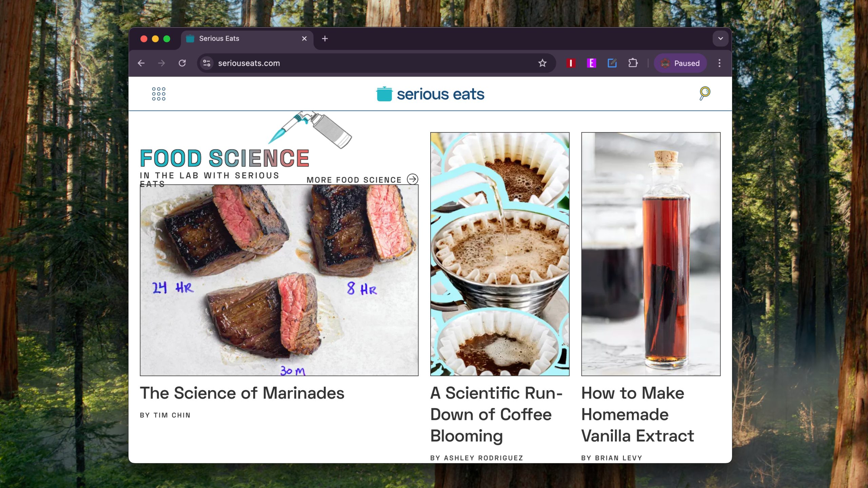Open the blue pencil note extension

[612, 63]
